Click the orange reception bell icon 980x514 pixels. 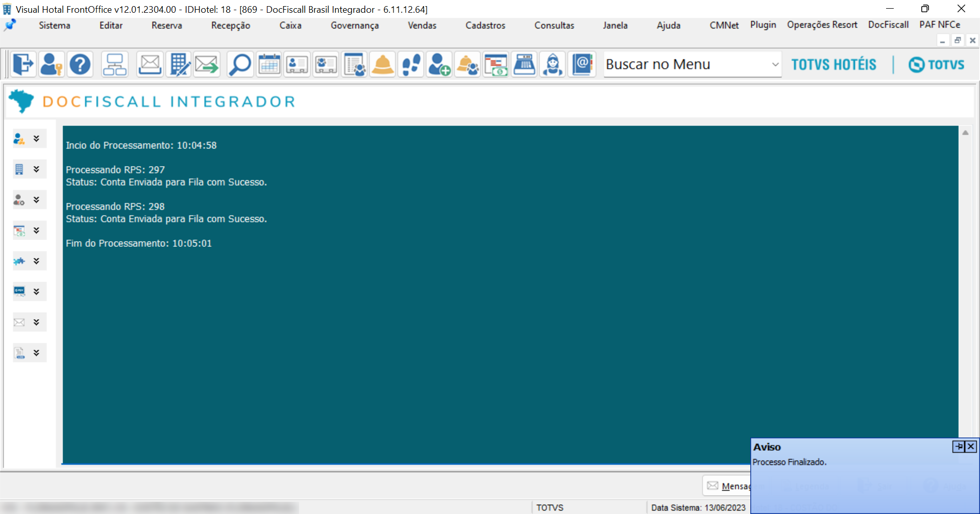(x=383, y=64)
